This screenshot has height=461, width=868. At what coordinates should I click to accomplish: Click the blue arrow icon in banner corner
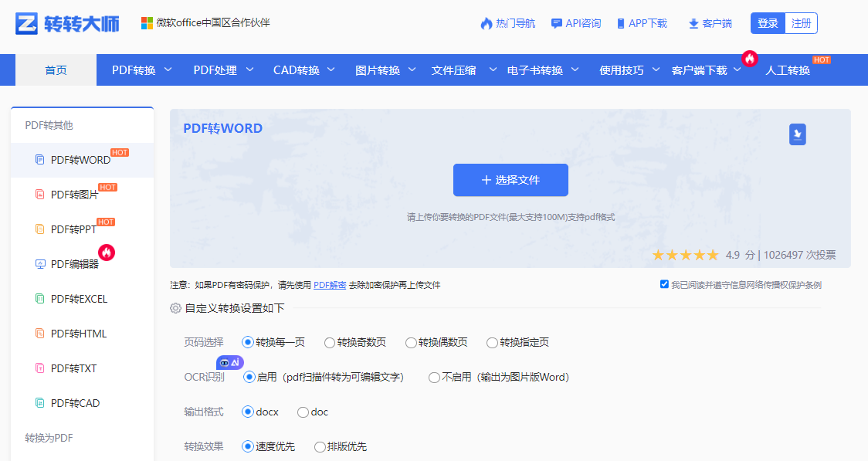[x=798, y=134]
